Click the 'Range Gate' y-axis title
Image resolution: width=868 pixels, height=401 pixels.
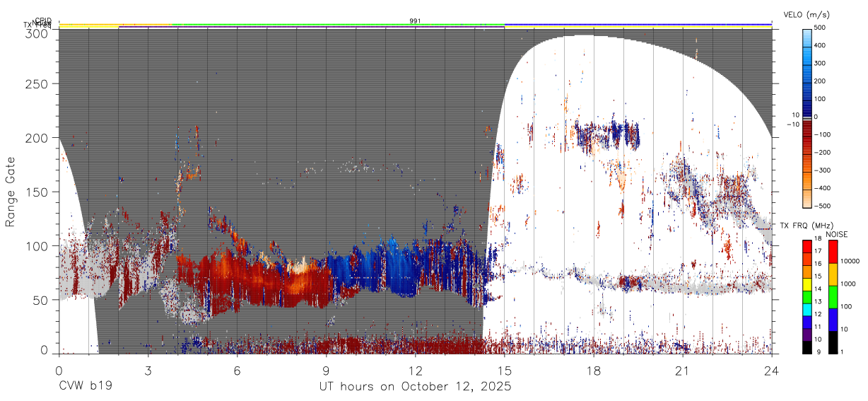click(x=11, y=192)
